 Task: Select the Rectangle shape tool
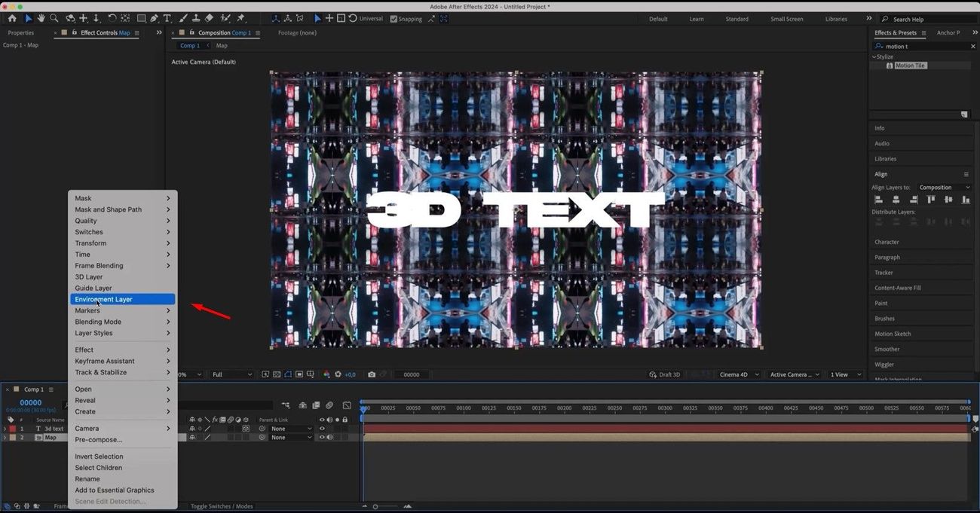(141, 18)
